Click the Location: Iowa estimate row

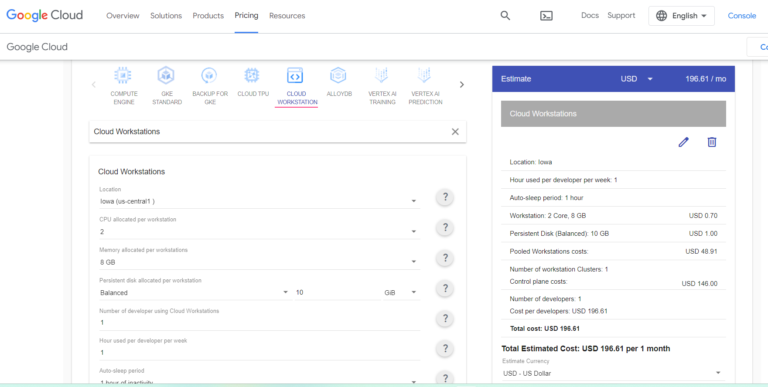coord(613,162)
